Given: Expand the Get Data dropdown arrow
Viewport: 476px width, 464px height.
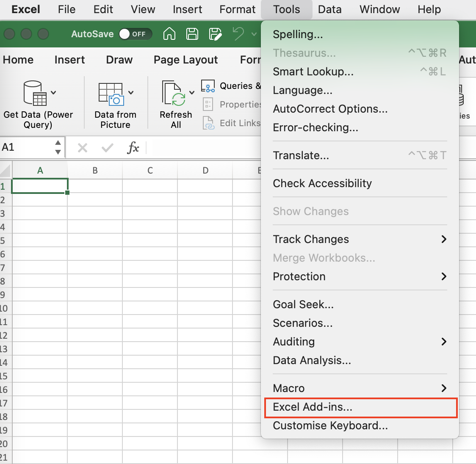Looking at the screenshot, I should pyautogui.click(x=53, y=93).
